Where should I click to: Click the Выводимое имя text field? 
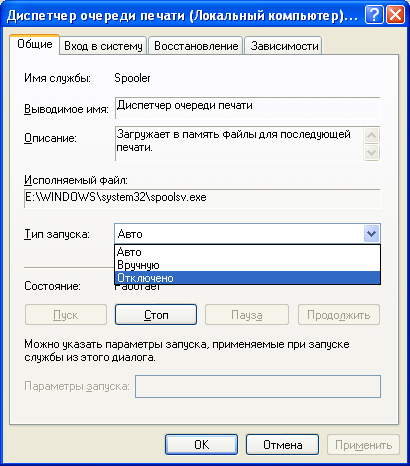tap(247, 108)
